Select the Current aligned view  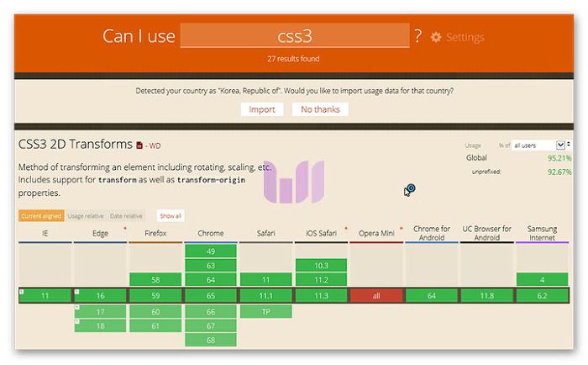tap(41, 216)
